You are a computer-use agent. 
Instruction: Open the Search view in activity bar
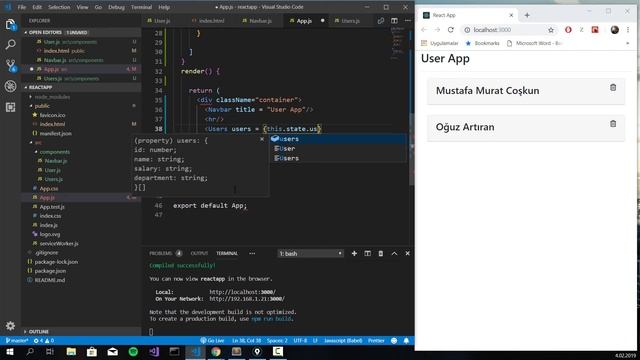11,44
